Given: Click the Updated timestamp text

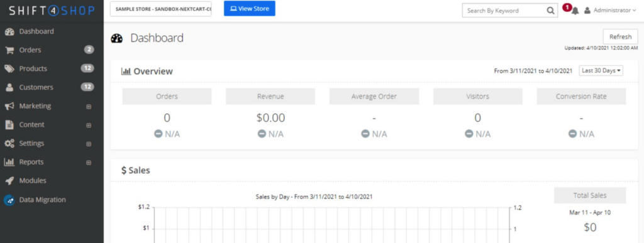Looking at the screenshot, I should pos(601,48).
